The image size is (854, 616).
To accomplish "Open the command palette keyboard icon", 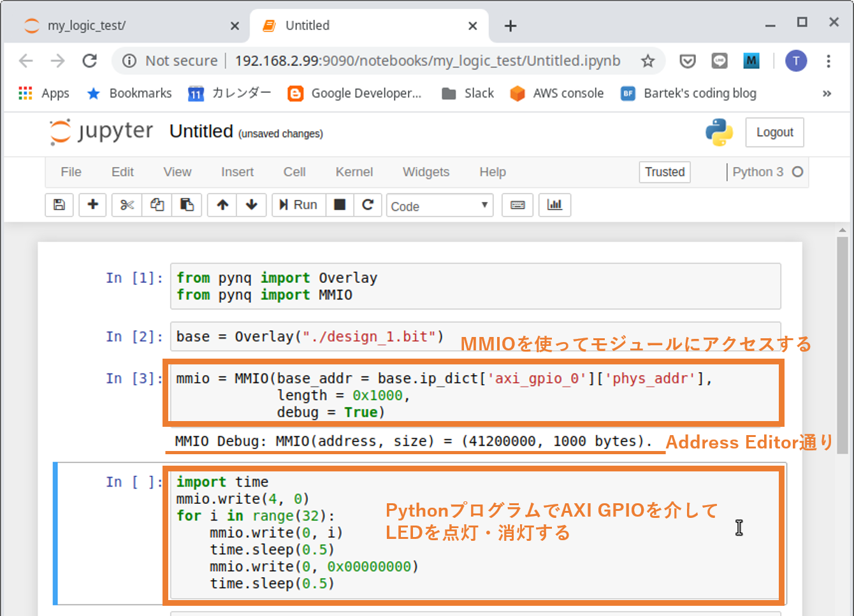I will (517, 204).
